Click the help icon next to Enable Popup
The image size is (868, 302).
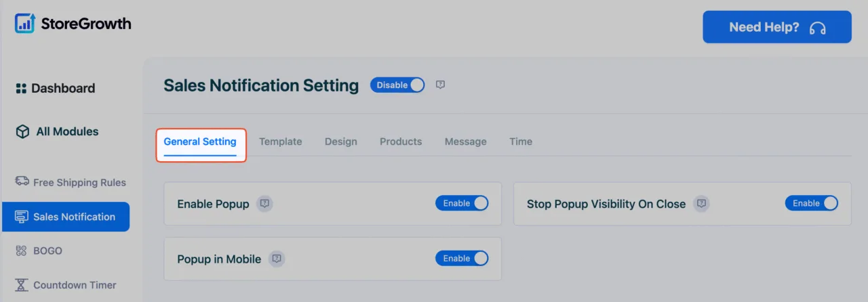pos(265,203)
